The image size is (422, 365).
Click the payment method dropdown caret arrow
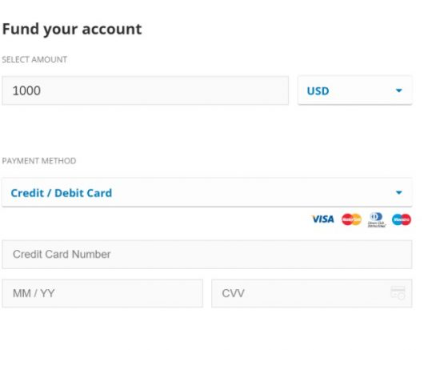pyautogui.click(x=399, y=192)
